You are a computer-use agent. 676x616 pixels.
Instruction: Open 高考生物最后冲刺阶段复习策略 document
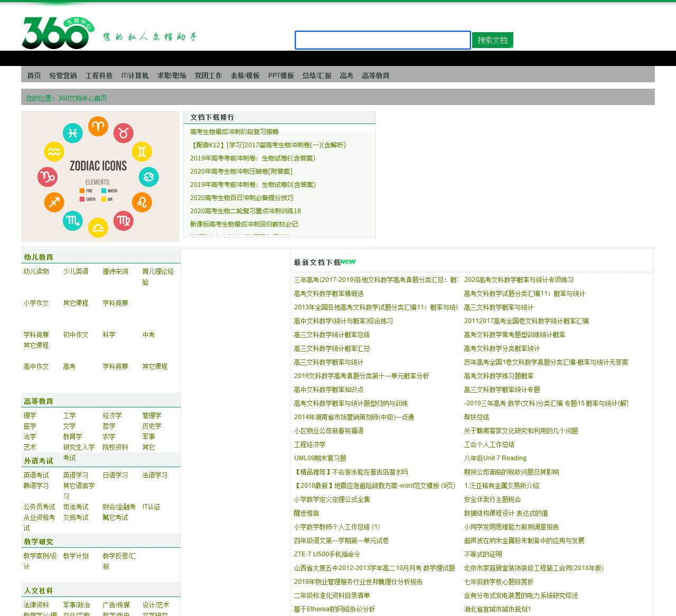click(234, 132)
